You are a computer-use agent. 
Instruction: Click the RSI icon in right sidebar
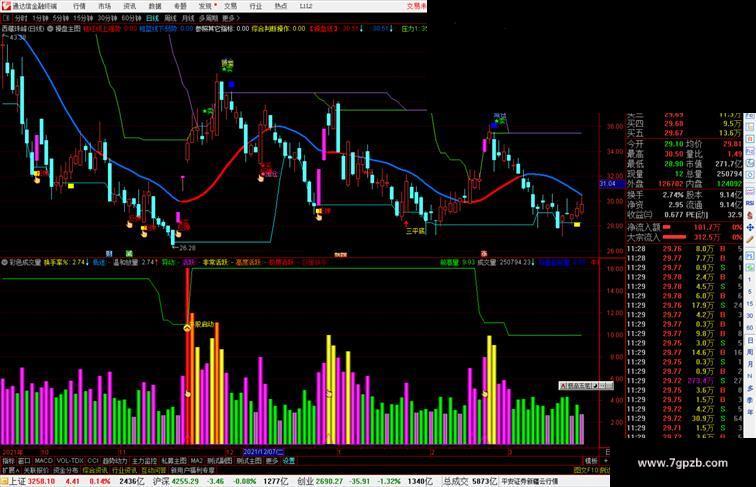click(750, 203)
